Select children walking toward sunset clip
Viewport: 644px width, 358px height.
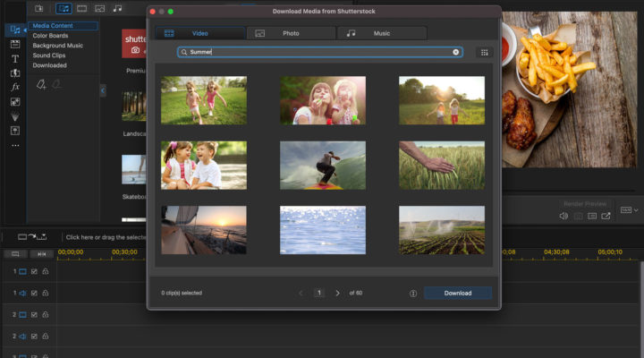coord(442,100)
